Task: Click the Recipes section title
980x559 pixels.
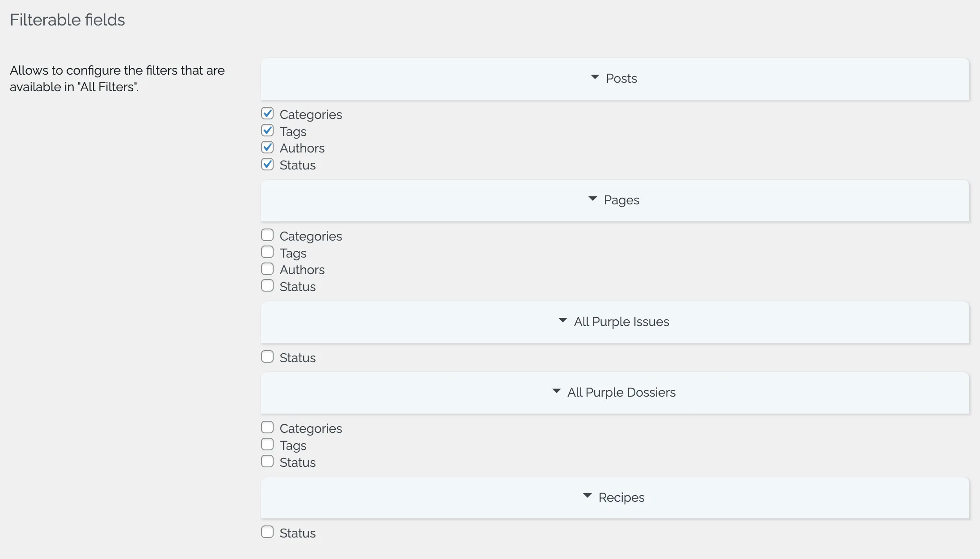Action: [x=621, y=498]
